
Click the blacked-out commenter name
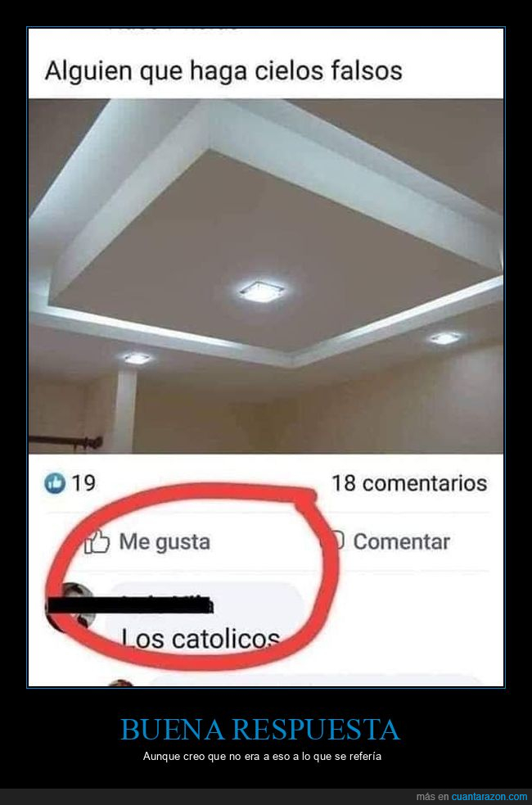(130, 605)
